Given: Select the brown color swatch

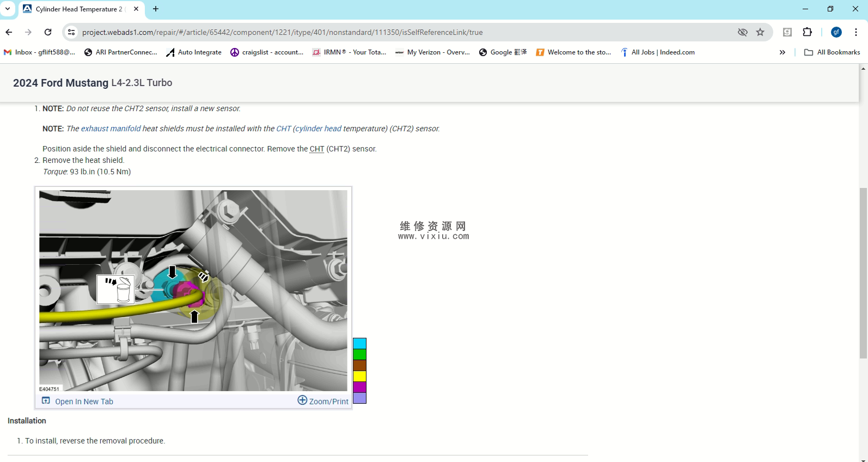Looking at the screenshot, I should [359, 365].
